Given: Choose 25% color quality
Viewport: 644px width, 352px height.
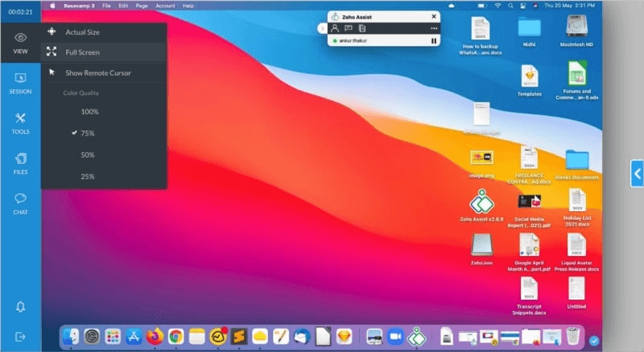Looking at the screenshot, I should click(x=88, y=176).
